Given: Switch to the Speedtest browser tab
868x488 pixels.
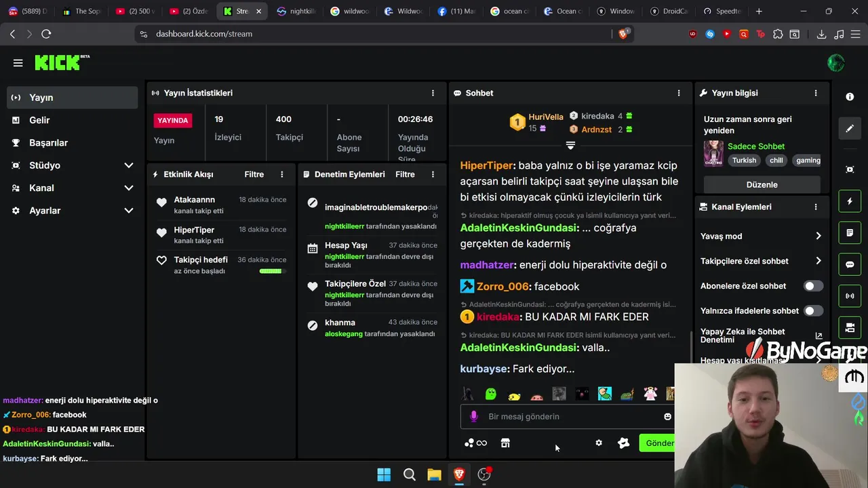Looking at the screenshot, I should pyautogui.click(x=722, y=11).
